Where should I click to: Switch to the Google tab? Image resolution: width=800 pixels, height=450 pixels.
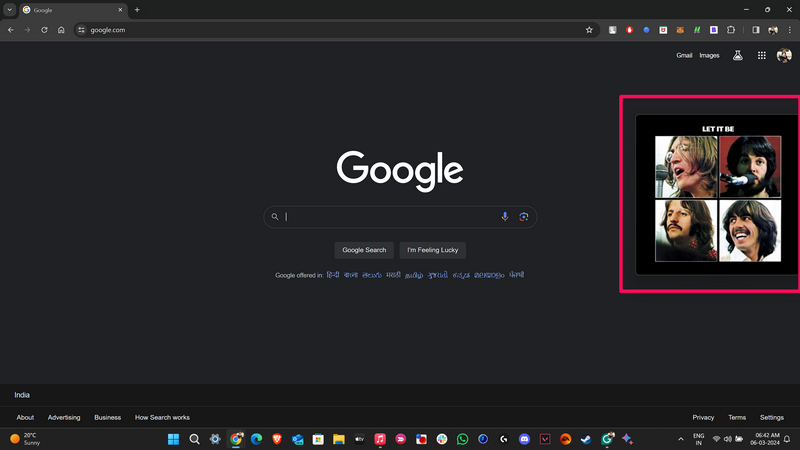click(x=71, y=10)
